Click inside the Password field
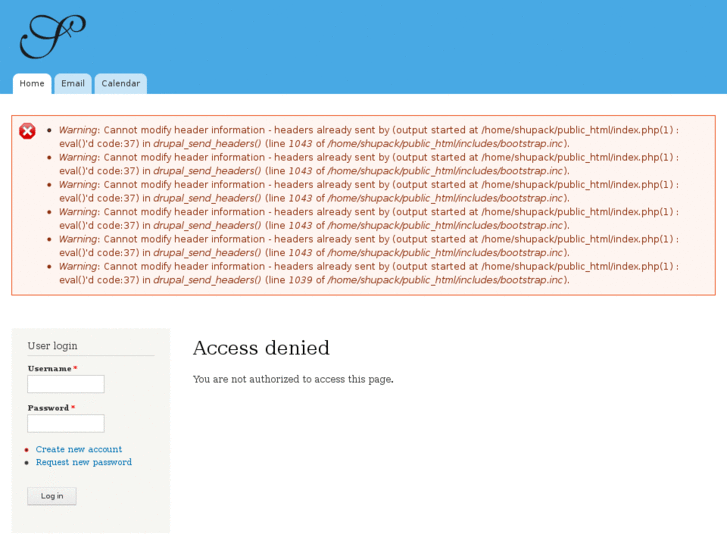Screen dimensions: 727x545 66,423
